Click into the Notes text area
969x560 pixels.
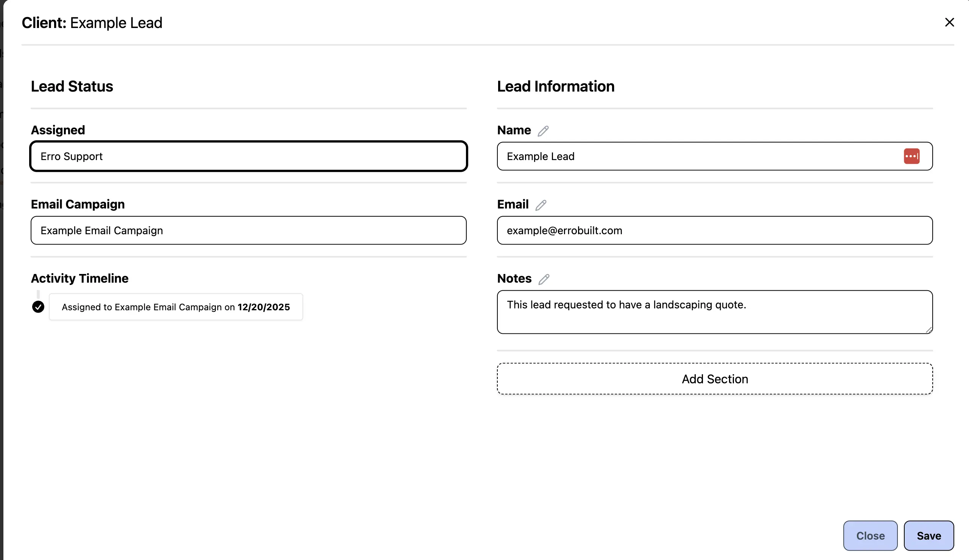714,312
